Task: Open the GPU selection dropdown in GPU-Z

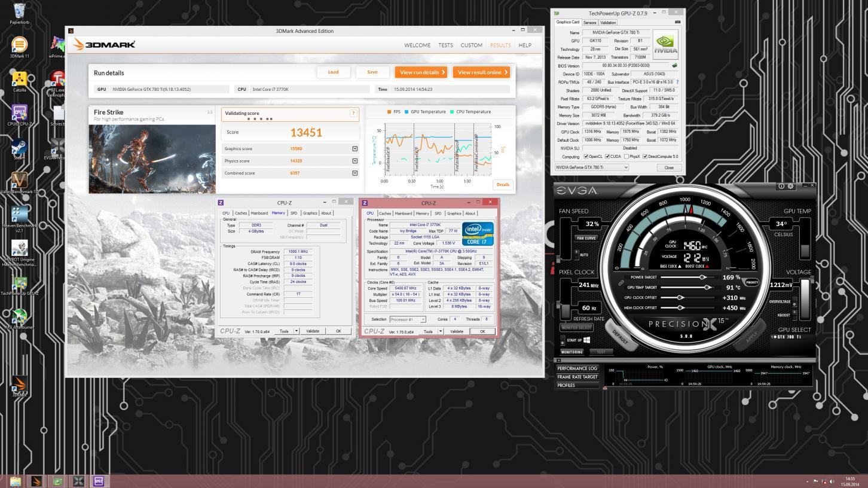Action: (592, 167)
